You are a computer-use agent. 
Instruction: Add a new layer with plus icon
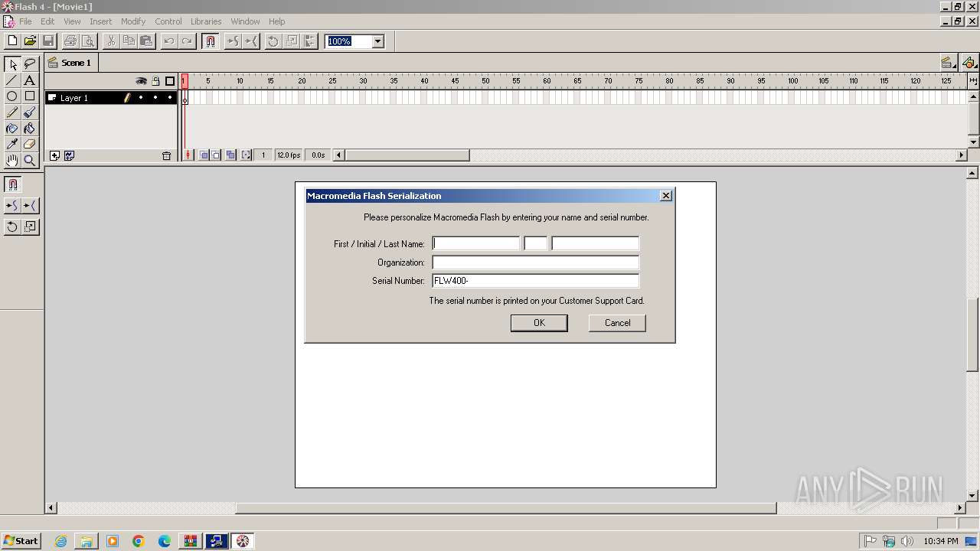(54, 155)
